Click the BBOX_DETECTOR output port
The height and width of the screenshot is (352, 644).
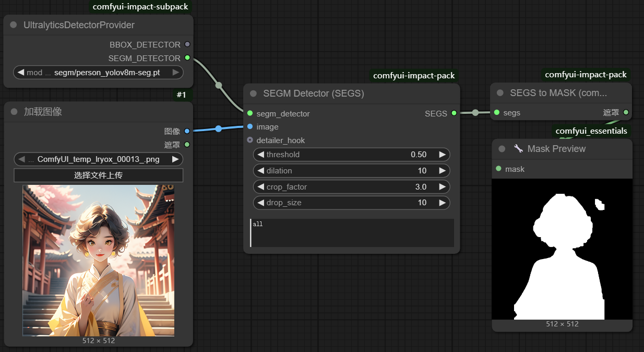[x=187, y=44]
